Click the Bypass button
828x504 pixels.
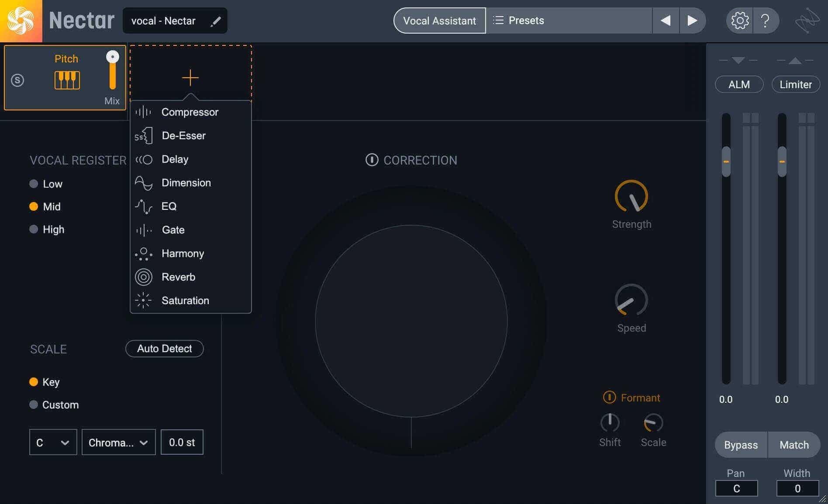[741, 445]
